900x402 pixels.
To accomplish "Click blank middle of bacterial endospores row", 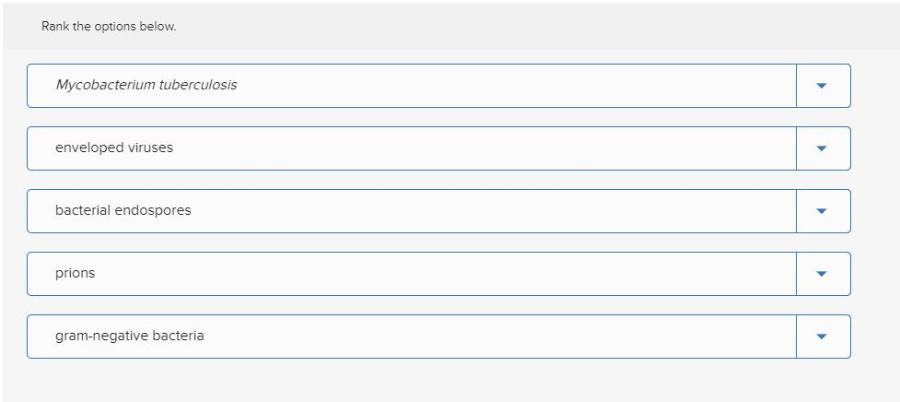I will (450, 211).
